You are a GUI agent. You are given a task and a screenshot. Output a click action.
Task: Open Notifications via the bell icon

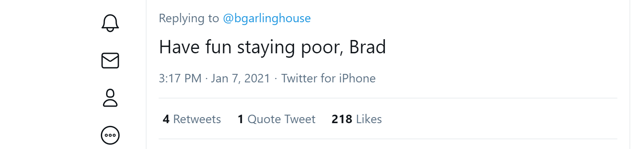[110, 23]
